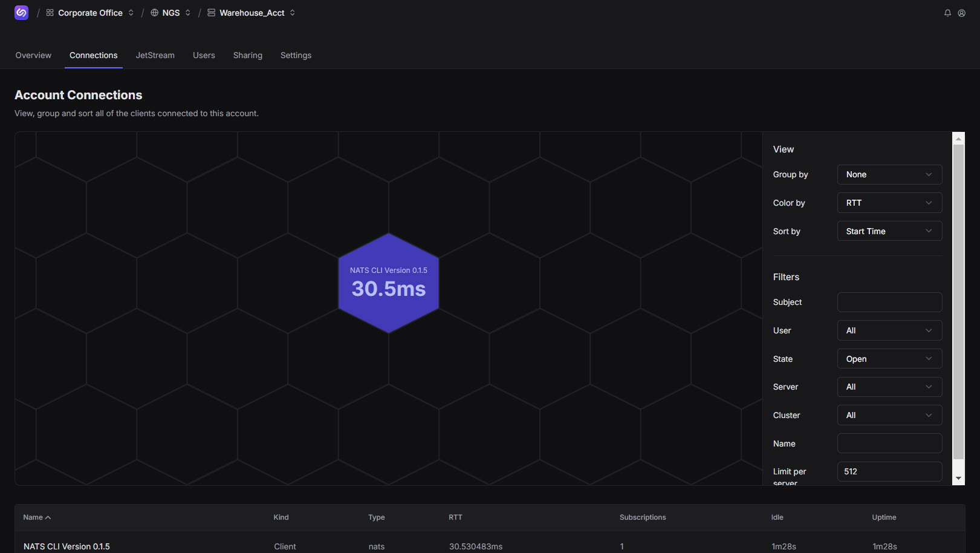Screen dimensions: 980x553
Task: Open the Server filter dropdown
Action: tap(889, 387)
